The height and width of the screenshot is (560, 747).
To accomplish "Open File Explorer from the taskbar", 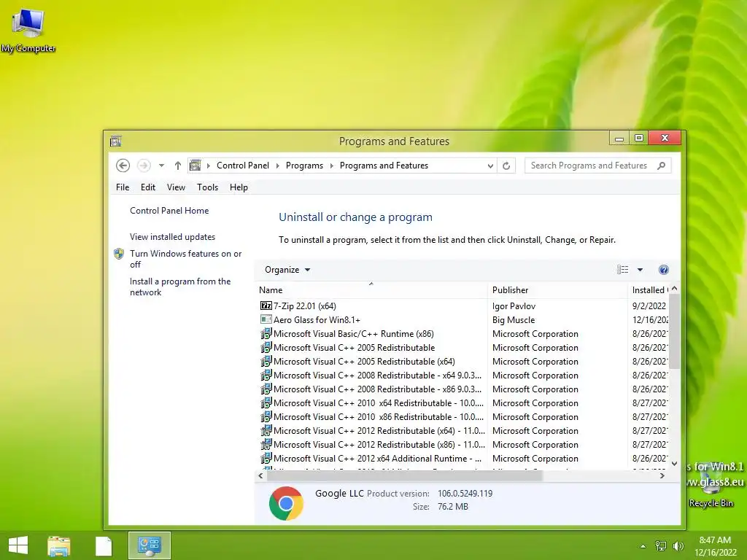I will click(58, 545).
